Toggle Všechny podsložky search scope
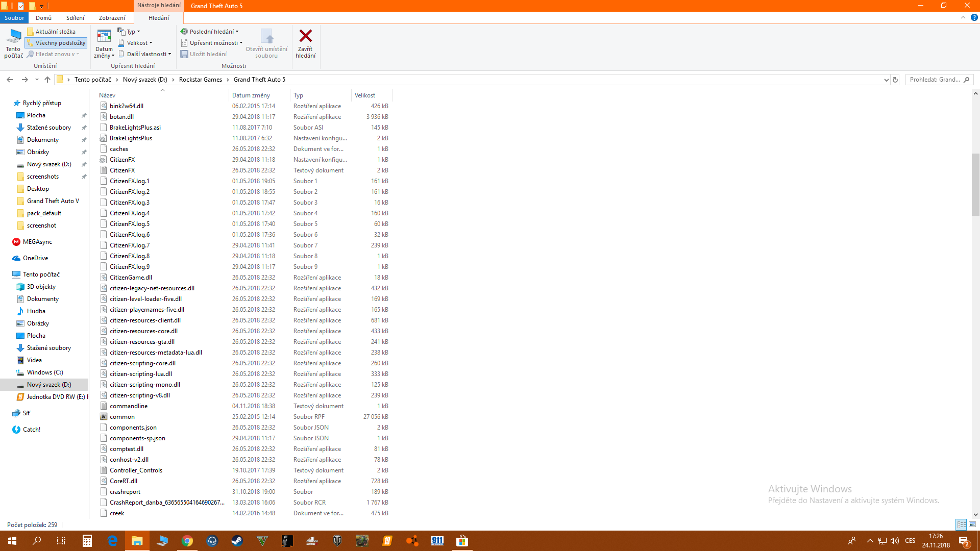Viewport: 980px width, 551px height. (x=56, y=43)
